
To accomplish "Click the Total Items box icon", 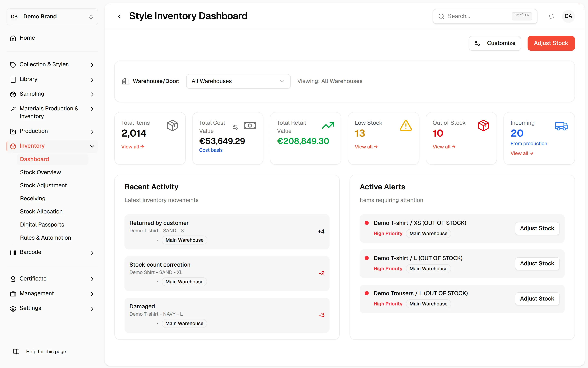I will (172, 126).
